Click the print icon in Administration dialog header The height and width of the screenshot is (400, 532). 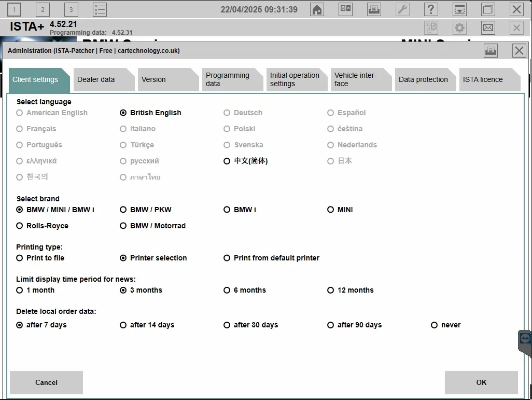point(491,50)
